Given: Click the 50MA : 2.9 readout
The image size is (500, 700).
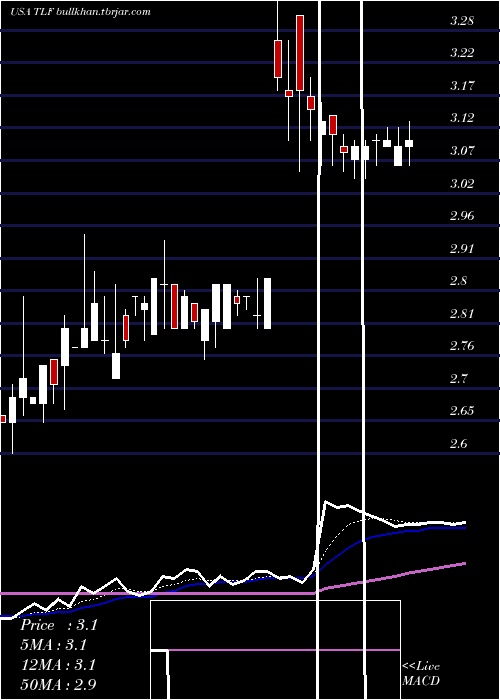Looking at the screenshot, I should click(59, 684).
